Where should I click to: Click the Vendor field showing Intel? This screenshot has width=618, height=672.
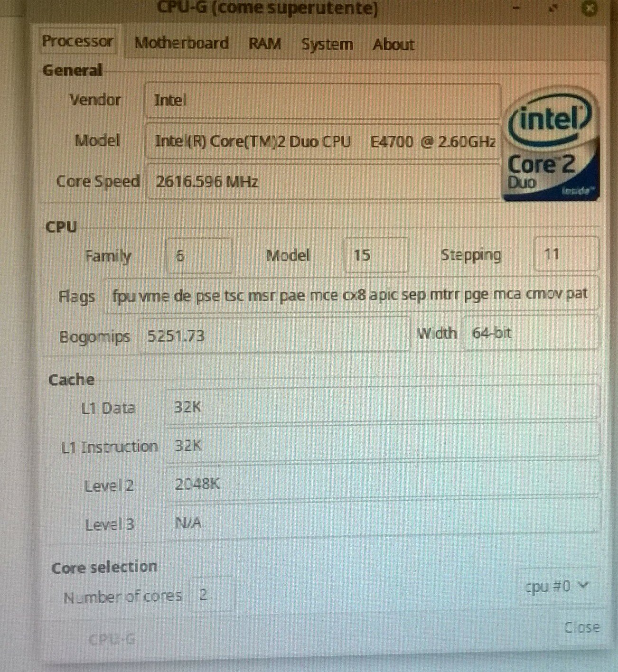tap(322, 101)
